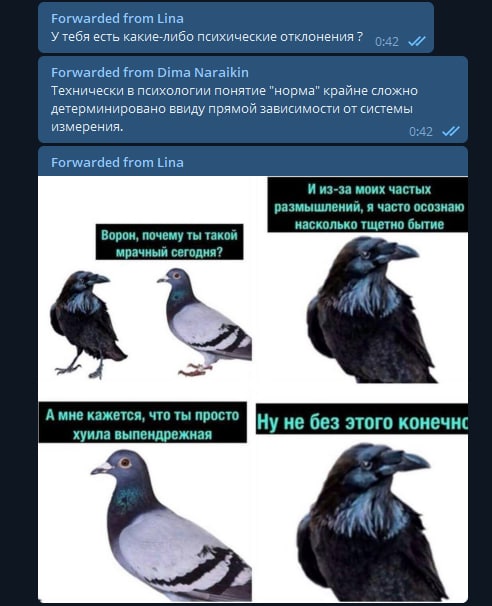Click the caption 'Ну не без этого конечно'

coord(362,420)
